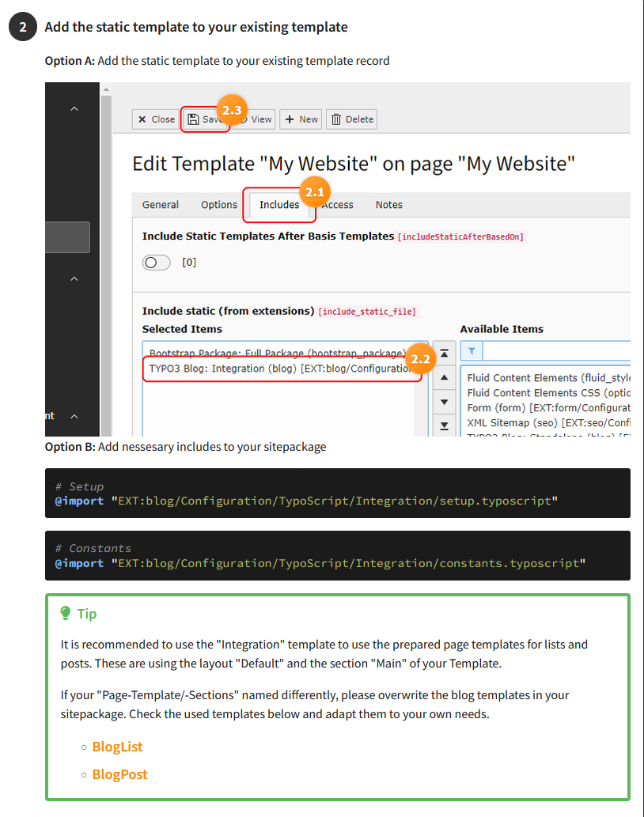Focus the Available Items filter field
644x817 pixels.
pos(556,351)
